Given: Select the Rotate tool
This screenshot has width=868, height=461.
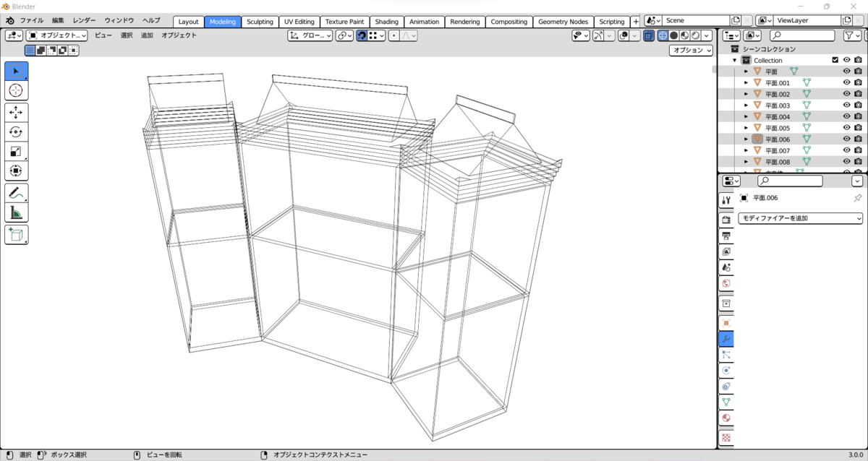Looking at the screenshot, I should tap(17, 132).
